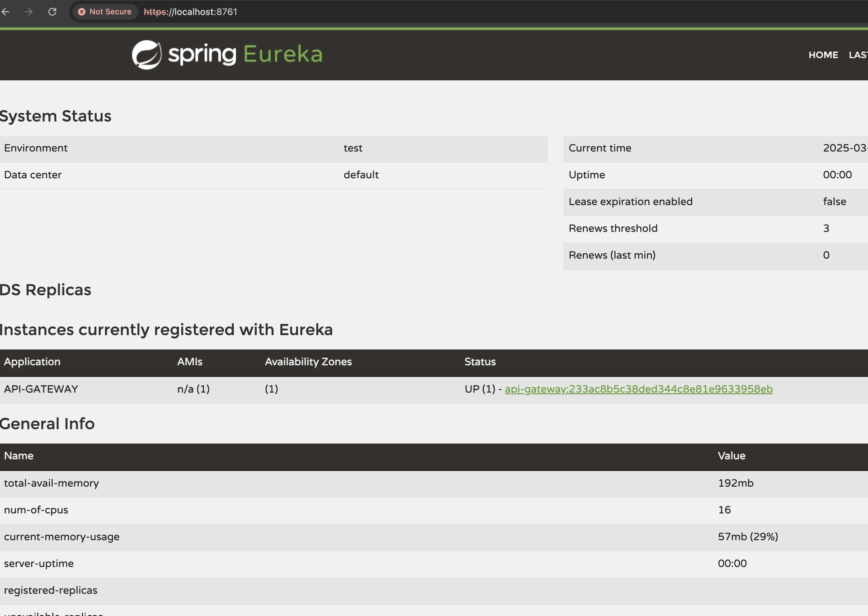Open the HOME navigation item
The image size is (868, 616).
[823, 55]
